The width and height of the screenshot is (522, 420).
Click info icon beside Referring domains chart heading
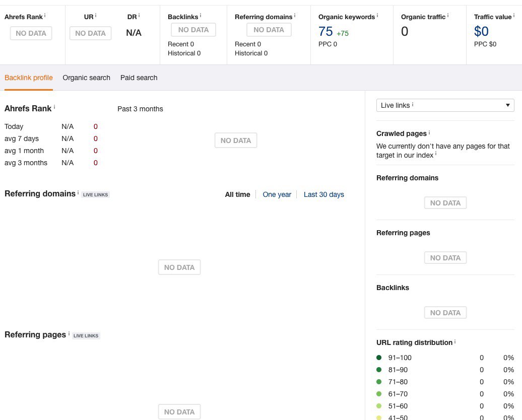pyautogui.click(x=78, y=192)
